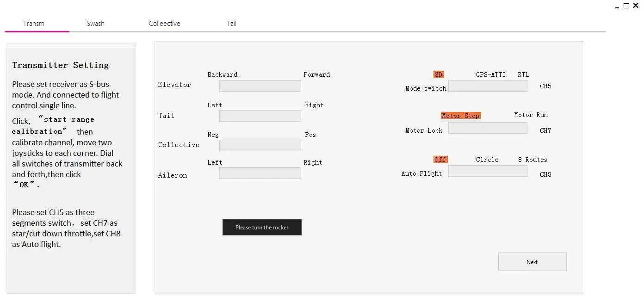This screenshot has height=296, width=644.
Task: Click the Mode switch CH5 bar
Action: pyautogui.click(x=488, y=86)
